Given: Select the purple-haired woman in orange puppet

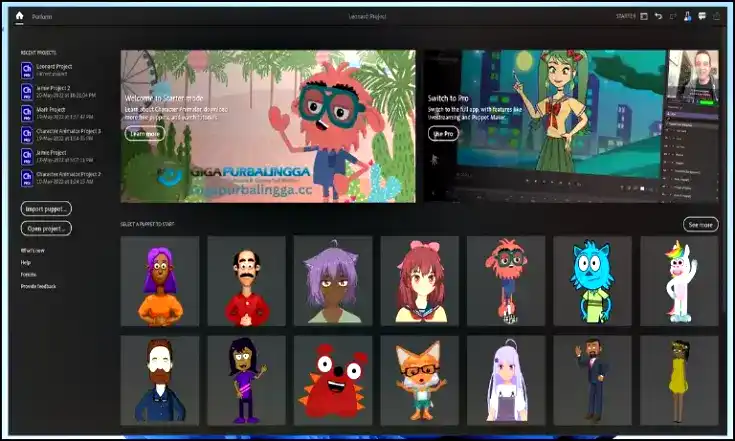Looking at the screenshot, I should (160, 281).
